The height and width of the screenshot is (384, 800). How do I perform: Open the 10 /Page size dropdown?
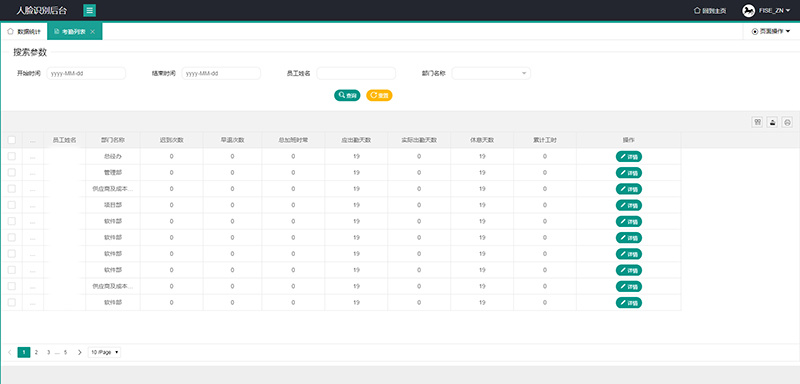pyautogui.click(x=105, y=352)
